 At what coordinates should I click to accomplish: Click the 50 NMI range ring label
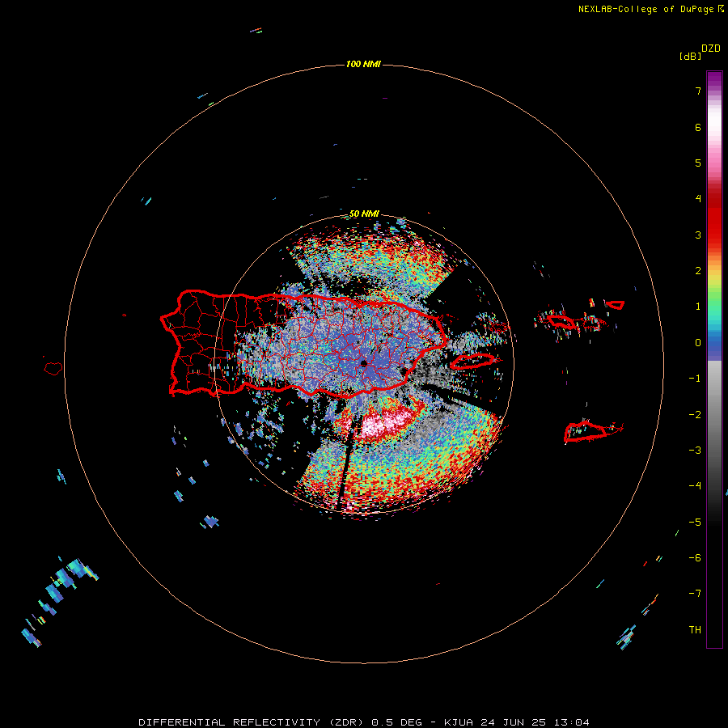364,214
